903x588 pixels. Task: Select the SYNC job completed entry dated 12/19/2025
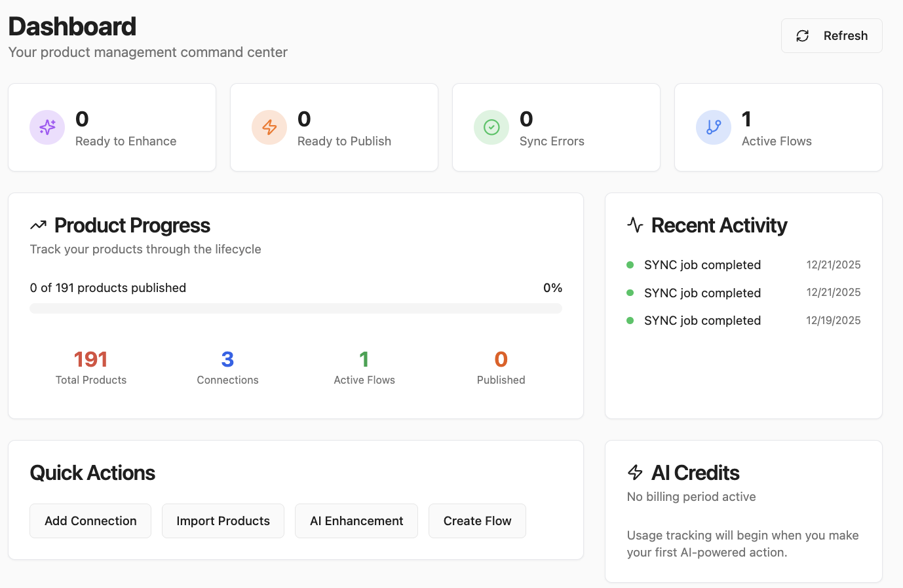tap(702, 320)
